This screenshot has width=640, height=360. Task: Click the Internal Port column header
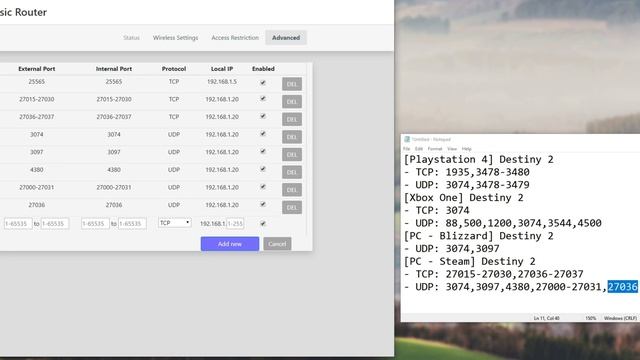114,69
